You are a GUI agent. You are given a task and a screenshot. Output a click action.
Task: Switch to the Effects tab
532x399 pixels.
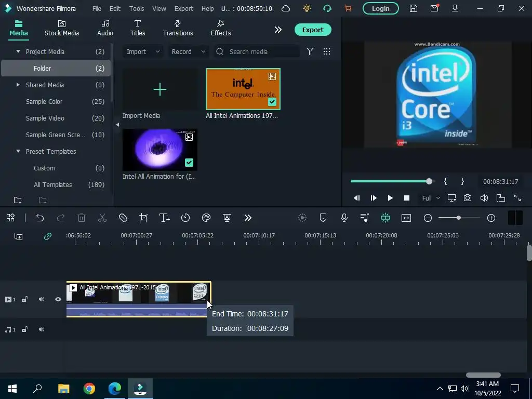[x=220, y=29]
